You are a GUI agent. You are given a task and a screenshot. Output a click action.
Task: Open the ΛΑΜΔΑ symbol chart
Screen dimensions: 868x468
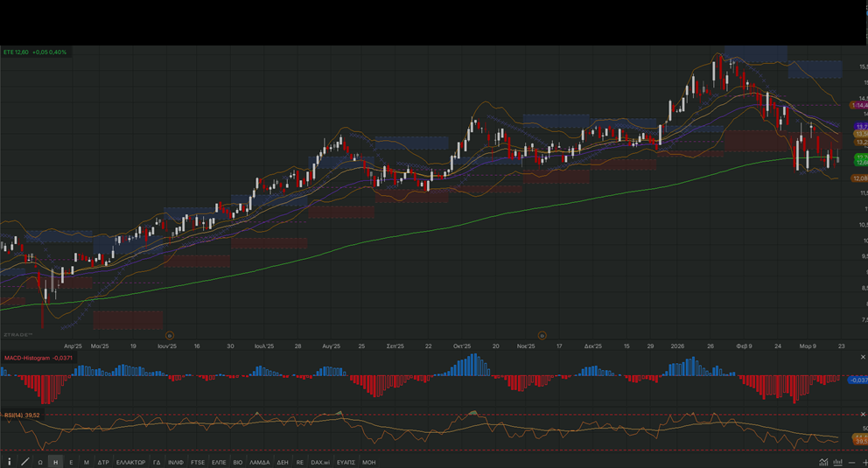[260, 462]
